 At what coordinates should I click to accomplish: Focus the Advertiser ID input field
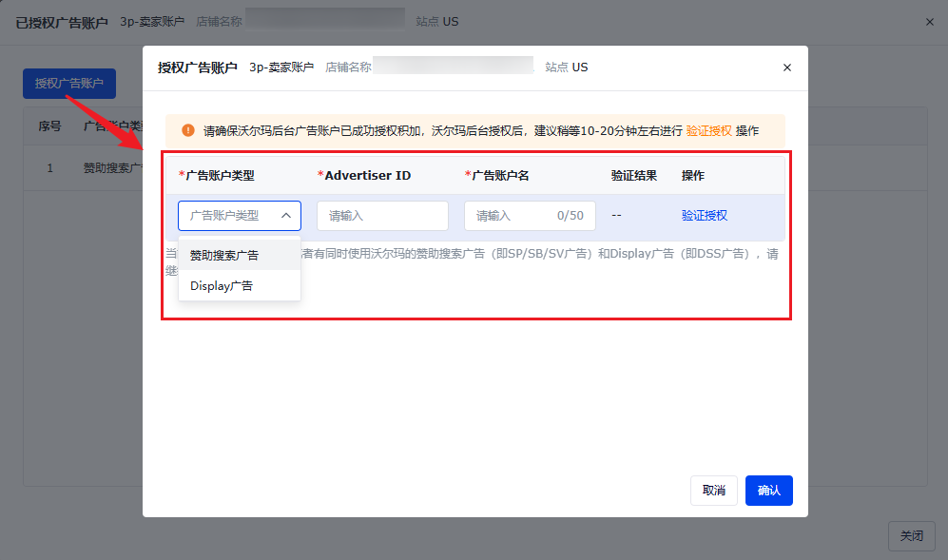coord(382,215)
